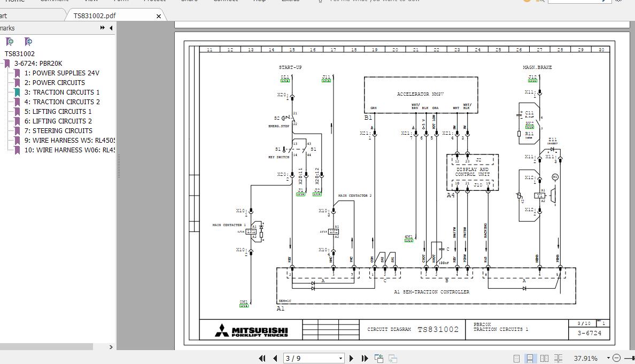Switch to facing pages view
Screen dimensions: 635x364
[x=544, y=358]
